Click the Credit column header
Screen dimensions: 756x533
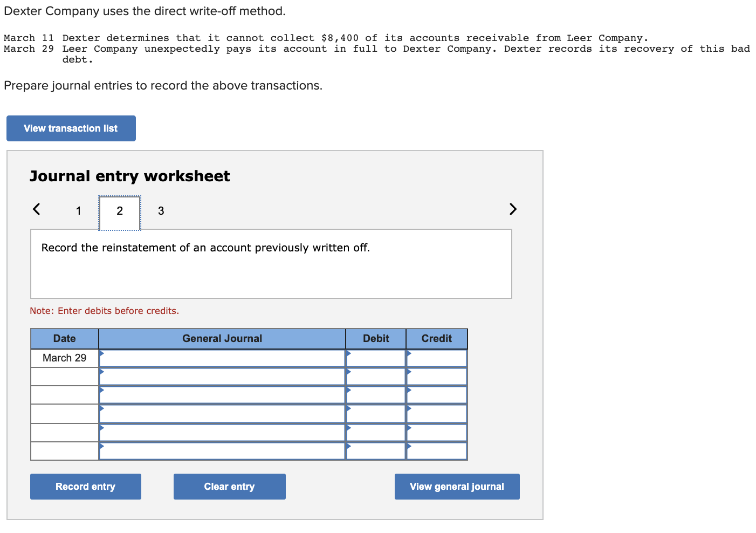(437, 339)
